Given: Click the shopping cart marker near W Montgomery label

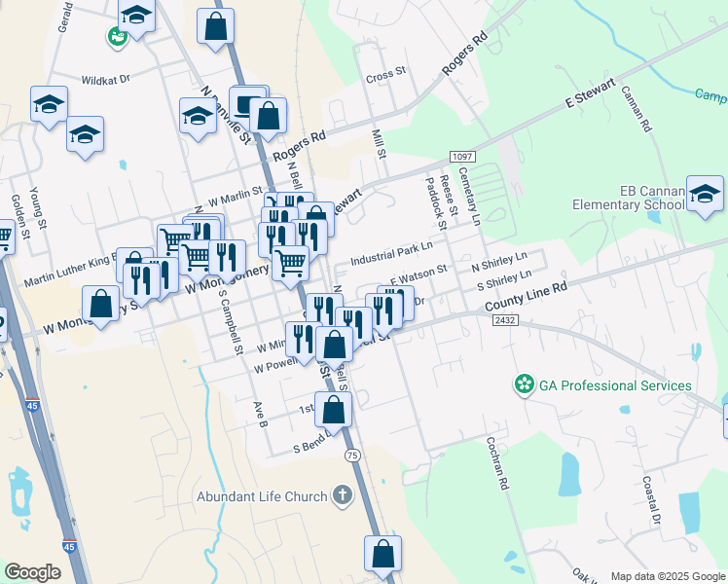Looking at the screenshot, I should [290, 266].
